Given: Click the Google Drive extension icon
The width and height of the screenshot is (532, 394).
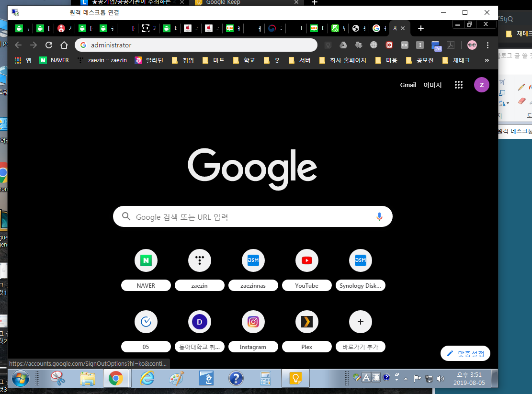Looking at the screenshot, I should 343,45.
